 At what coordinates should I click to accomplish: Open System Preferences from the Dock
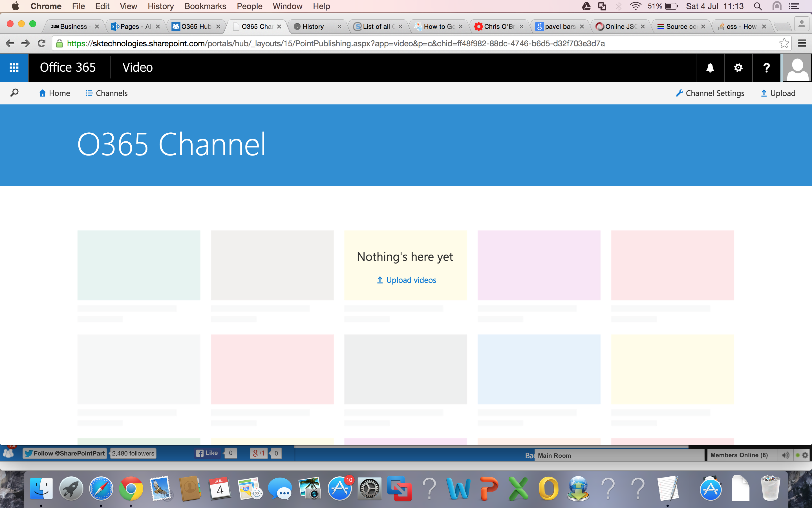(369, 489)
